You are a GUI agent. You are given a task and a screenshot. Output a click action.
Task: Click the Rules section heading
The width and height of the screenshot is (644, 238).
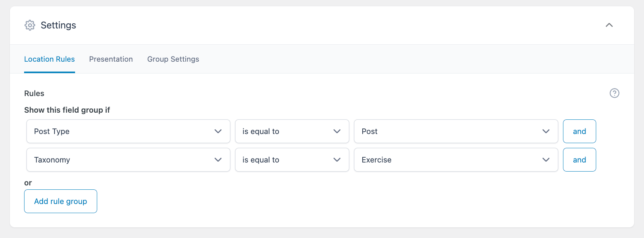(34, 93)
